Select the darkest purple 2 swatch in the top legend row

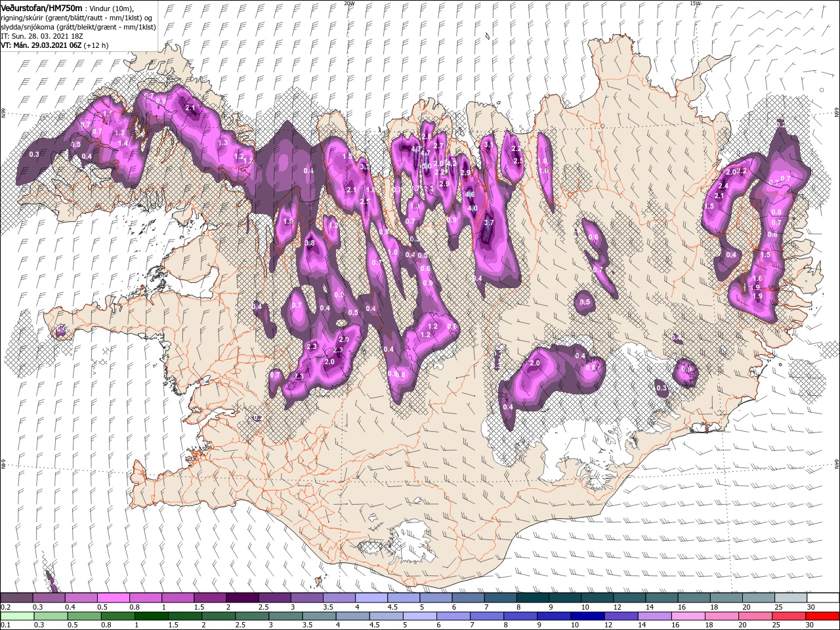click(x=241, y=598)
